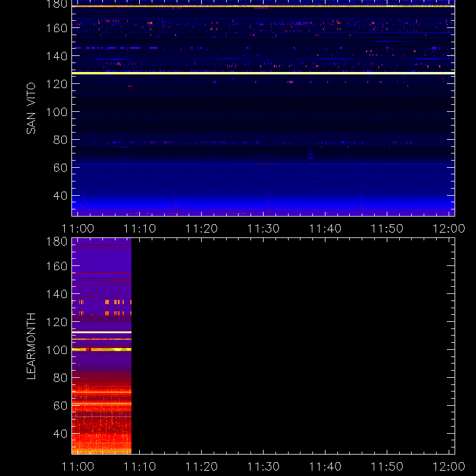Click the LEARMONTH vertical axis title
This screenshot has height=476, width=476.
coord(31,346)
